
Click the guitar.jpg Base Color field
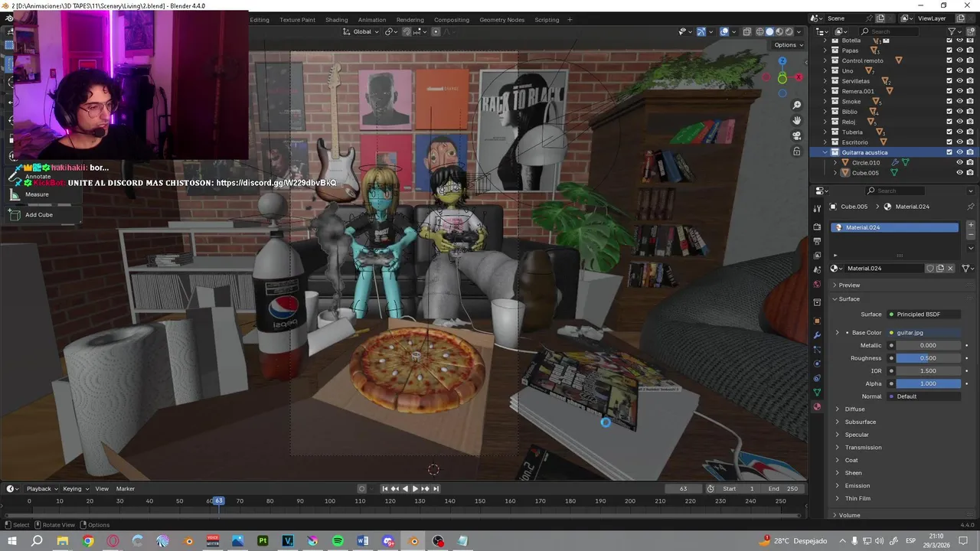click(923, 333)
